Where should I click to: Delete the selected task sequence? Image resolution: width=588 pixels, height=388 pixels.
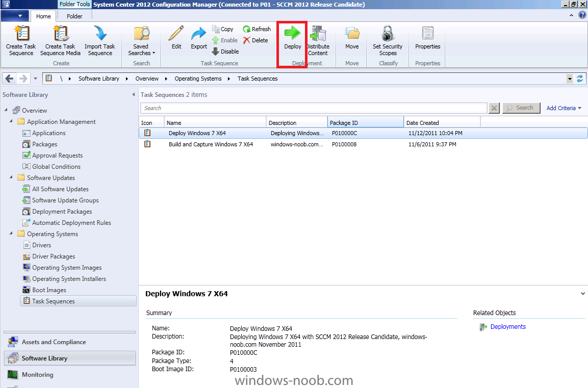pyautogui.click(x=255, y=40)
